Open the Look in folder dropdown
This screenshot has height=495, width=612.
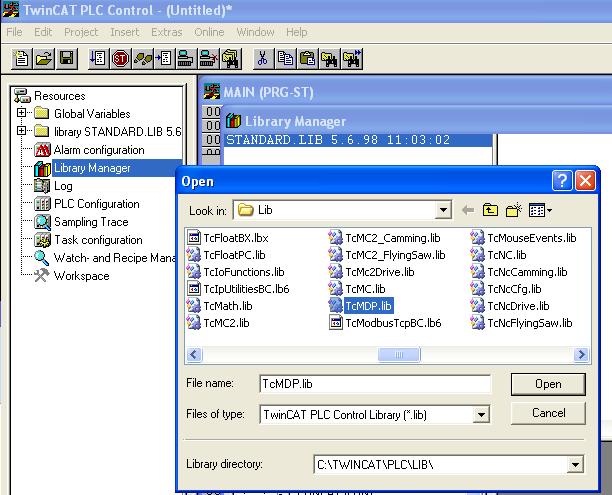tap(443, 210)
